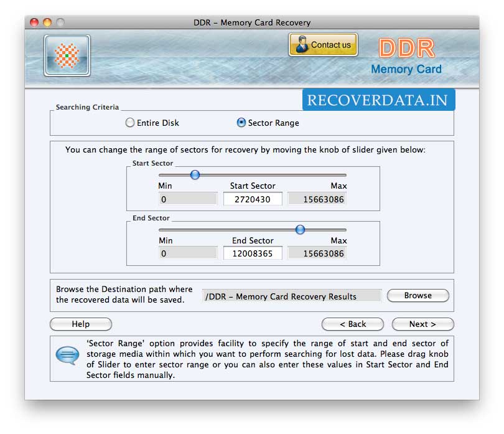
Task: Go to previous step with Back
Action: 353,324
